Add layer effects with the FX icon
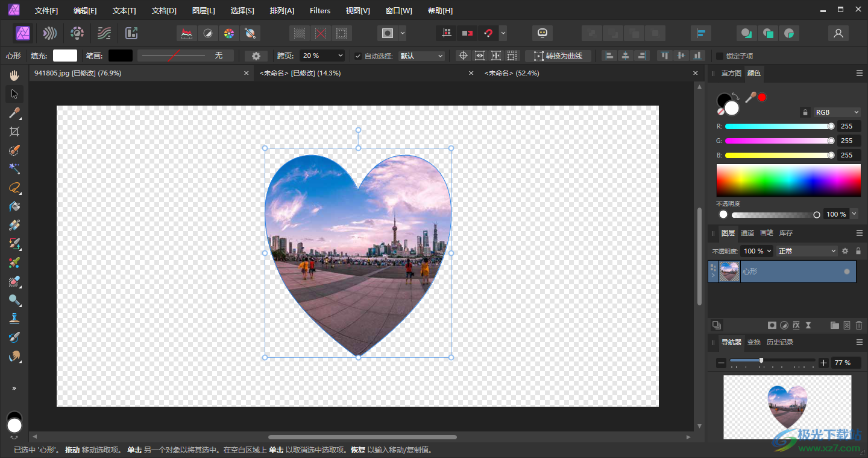The width and height of the screenshot is (868, 458). (796, 325)
